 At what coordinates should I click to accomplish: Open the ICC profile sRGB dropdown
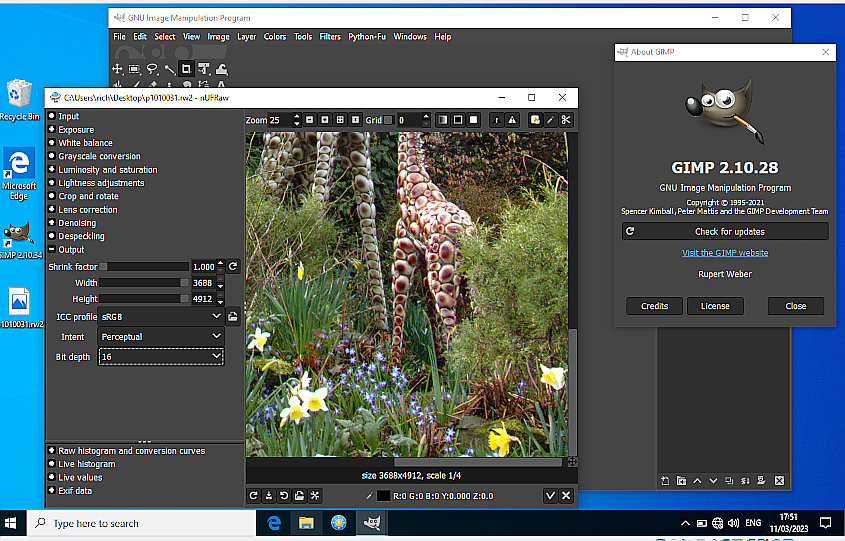160,316
